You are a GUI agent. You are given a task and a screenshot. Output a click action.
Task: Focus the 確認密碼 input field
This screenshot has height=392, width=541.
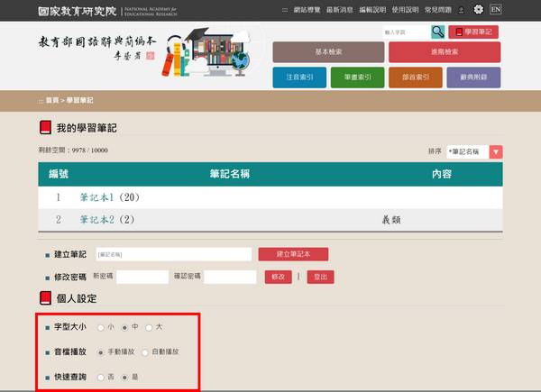[x=230, y=277]
